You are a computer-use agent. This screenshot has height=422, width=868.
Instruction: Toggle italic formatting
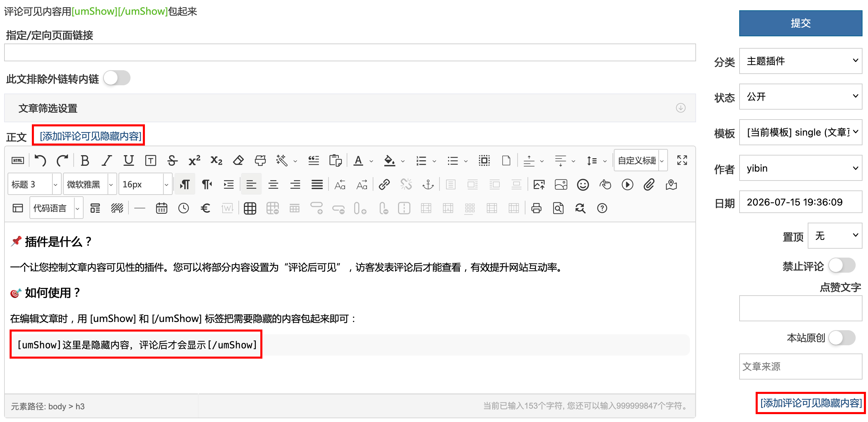[107, 160]
